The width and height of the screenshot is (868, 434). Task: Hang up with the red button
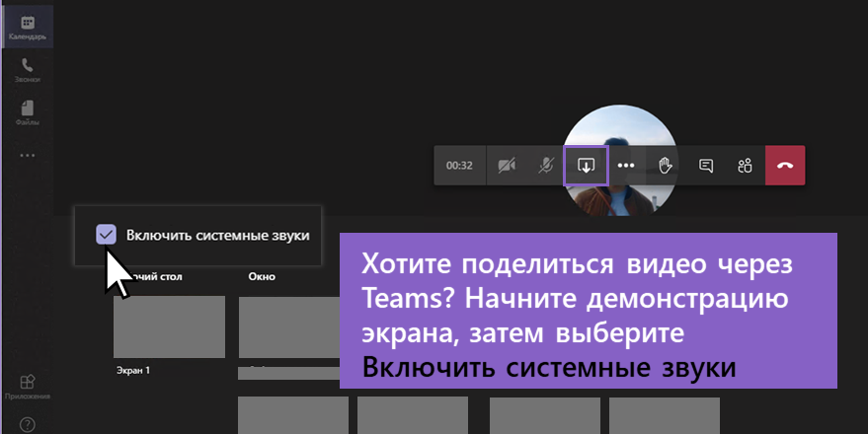[x=785, y=166]
